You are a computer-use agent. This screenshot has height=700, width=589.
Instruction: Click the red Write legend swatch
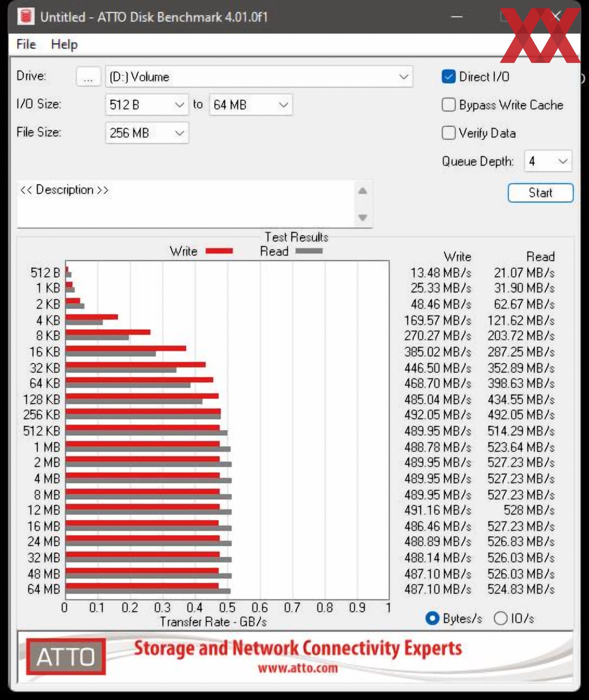[219, 251]
